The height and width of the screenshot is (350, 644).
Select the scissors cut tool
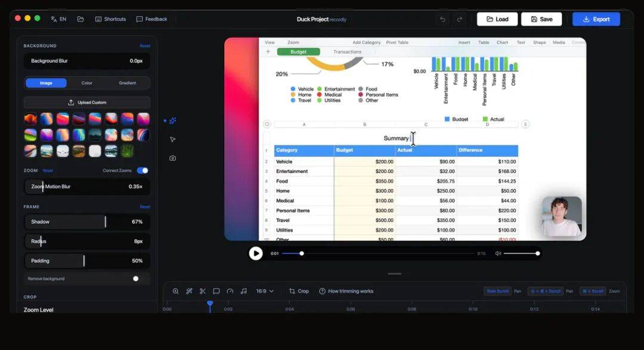pos(203,291)
